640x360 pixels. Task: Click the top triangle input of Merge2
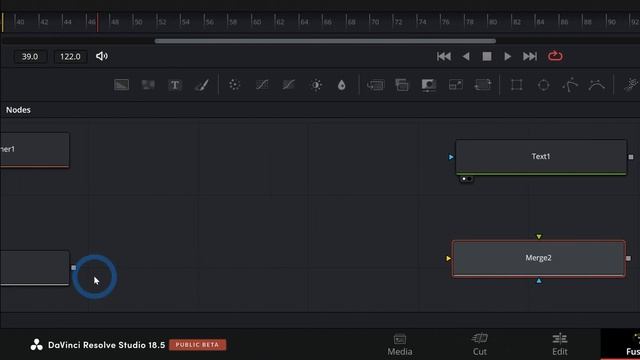[539, 236]
